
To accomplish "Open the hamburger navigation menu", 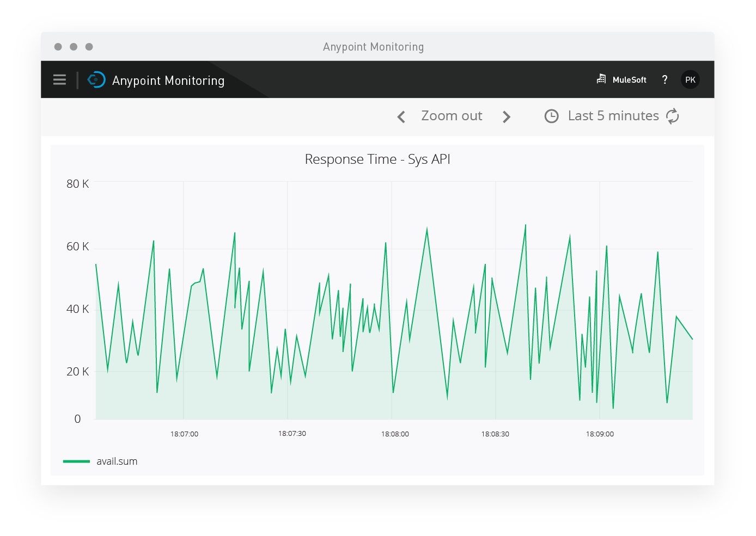I will click(59, 80).
